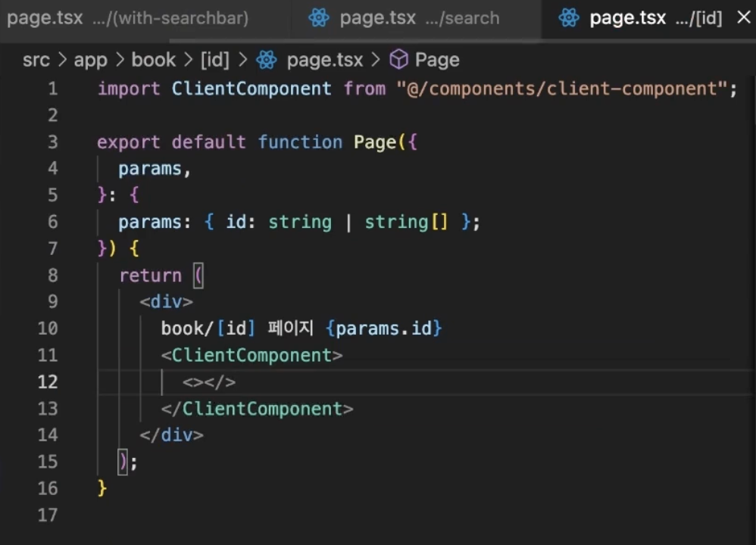Open book breadcrumb segment
Viewport: 756px width, 545px height.
pyautogui.click(x=153, y=61)
